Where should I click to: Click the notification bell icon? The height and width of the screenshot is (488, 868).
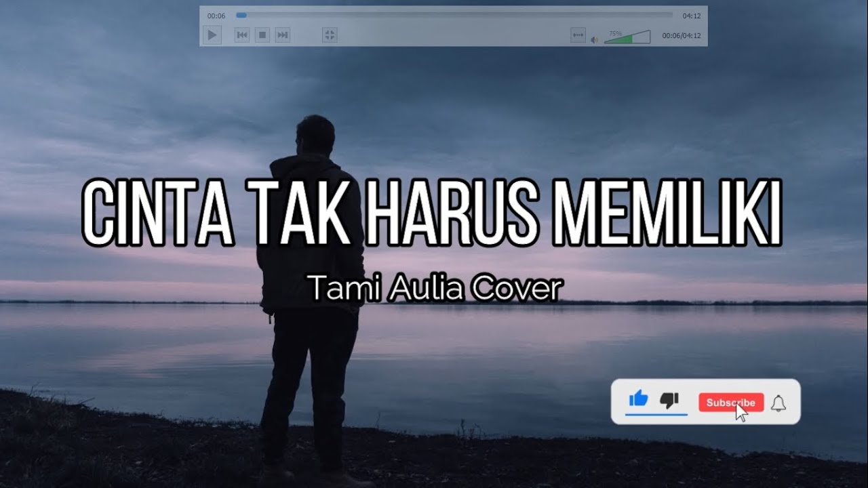click(x=778, y=403)
